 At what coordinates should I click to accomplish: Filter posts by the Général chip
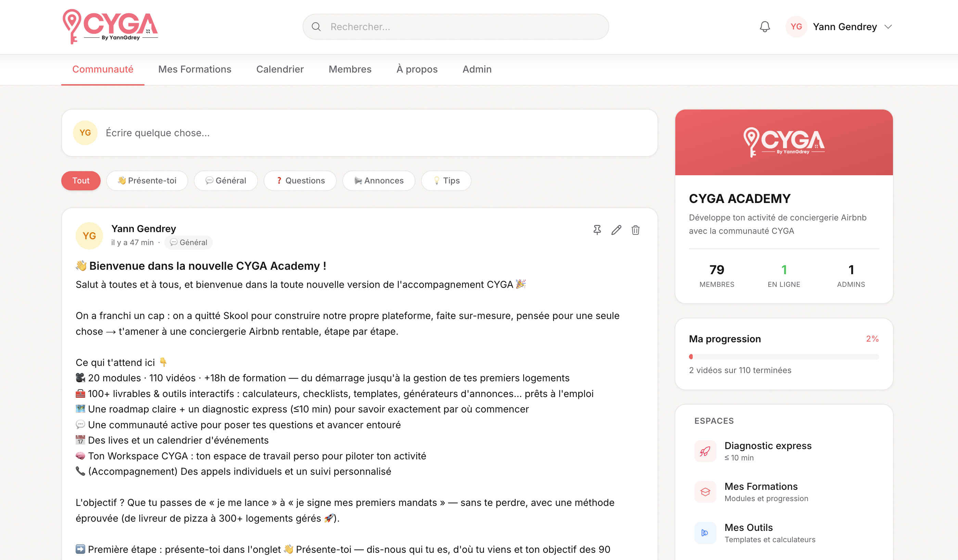226,181
